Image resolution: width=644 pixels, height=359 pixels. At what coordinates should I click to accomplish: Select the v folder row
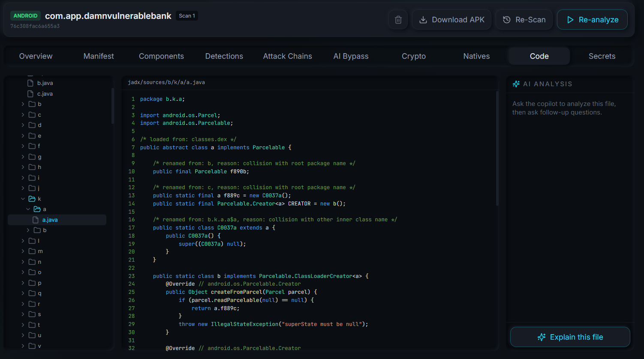(57, 346)
